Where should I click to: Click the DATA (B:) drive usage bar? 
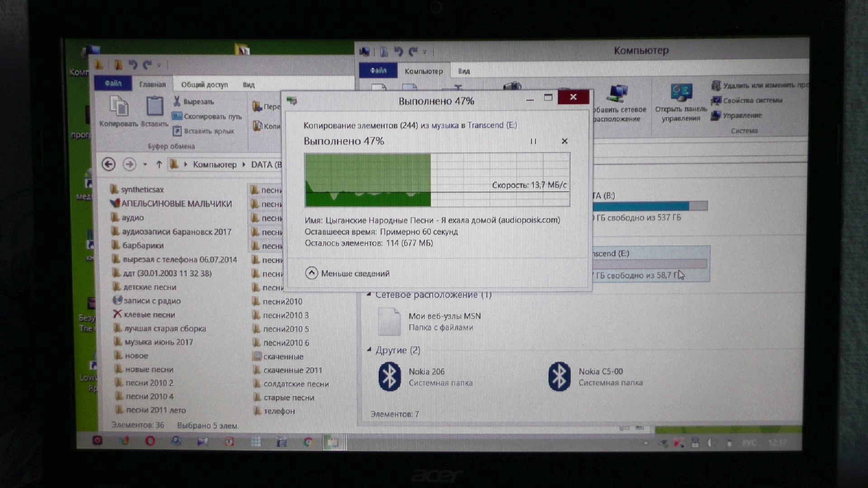(x=650, y=206)
